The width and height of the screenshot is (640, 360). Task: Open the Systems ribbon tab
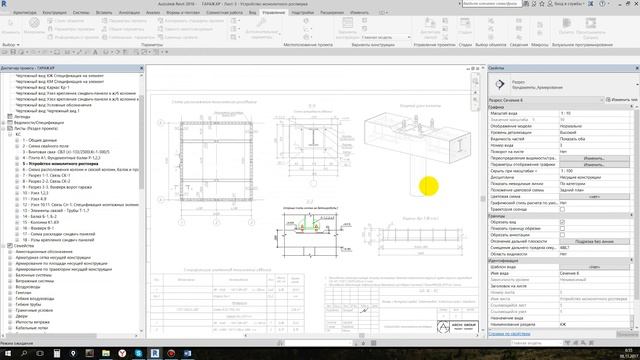point(81,13)
